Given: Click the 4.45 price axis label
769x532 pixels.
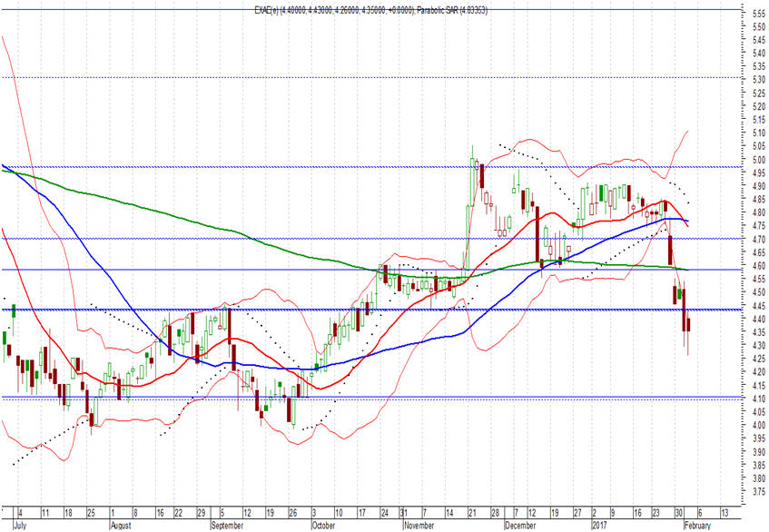Looking at the screenshot, I should click(759, 306).
